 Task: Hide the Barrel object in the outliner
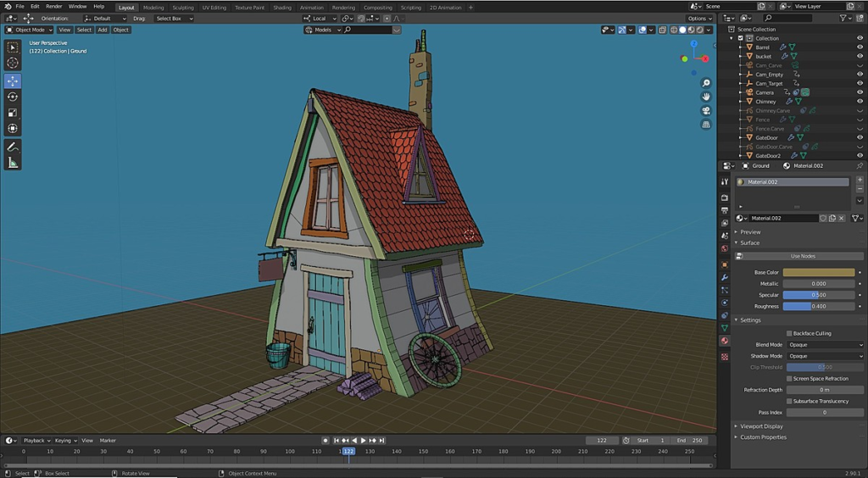[x=860, y=47]
